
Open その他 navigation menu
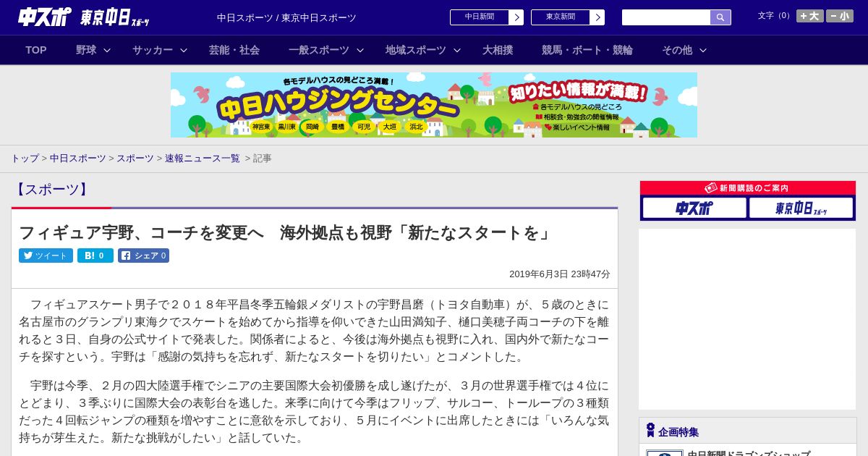pyautogui.click(x=677, y=50)
